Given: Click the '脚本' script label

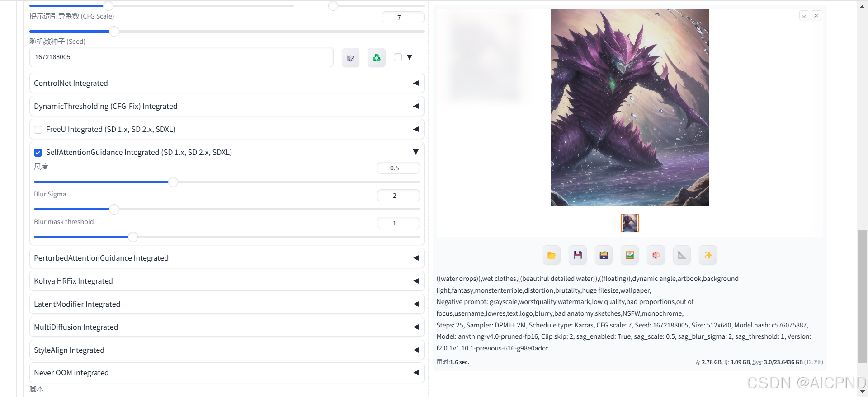Looking at the screenshot, I should (37, 389).
